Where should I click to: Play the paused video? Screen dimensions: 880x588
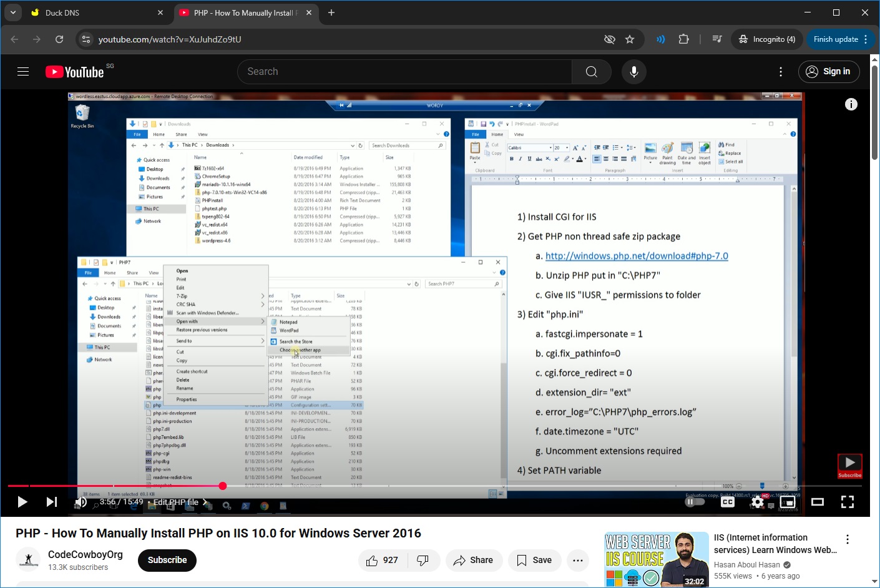[22, 502]
